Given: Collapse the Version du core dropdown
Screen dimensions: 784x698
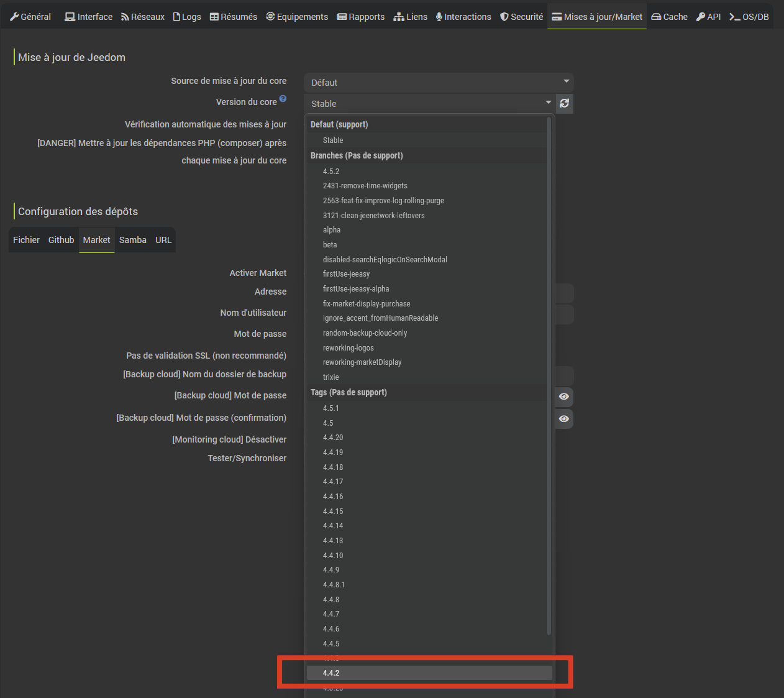Looking at the screenshot, I should tap(429, 104).
